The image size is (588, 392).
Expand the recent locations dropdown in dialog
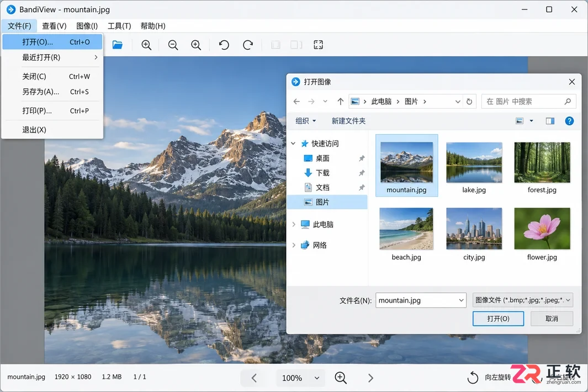pyautogui.click(x=325, y=101)
